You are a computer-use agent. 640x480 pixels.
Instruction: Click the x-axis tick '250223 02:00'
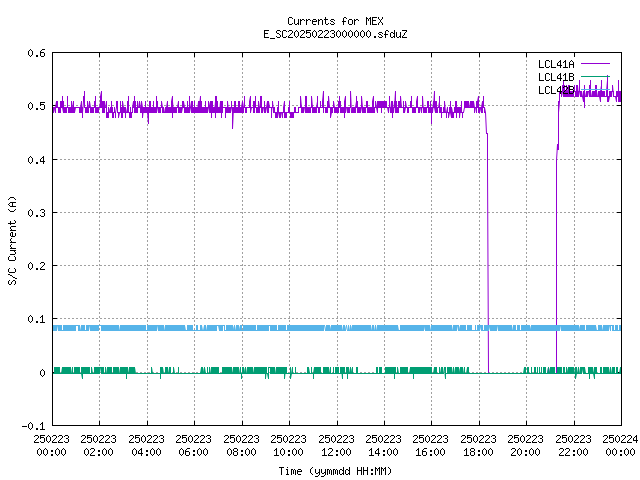[98, 446]
